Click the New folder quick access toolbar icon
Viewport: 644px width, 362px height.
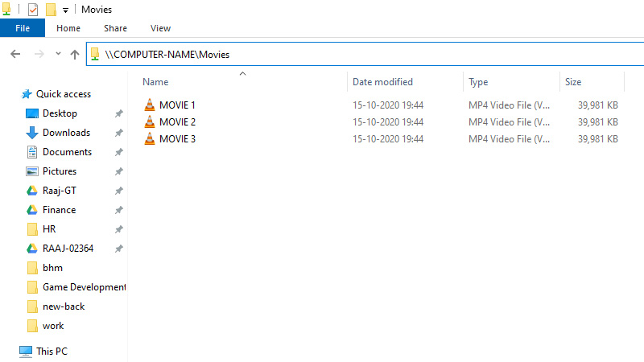coord(51,9)
